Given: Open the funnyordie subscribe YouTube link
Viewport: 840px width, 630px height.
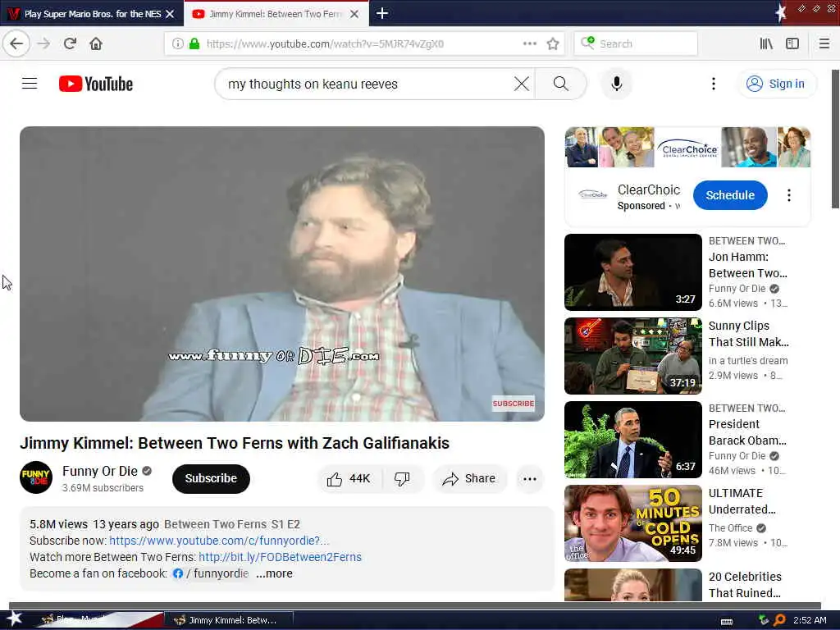Looking at the screenshot, I should pos(219,541).
